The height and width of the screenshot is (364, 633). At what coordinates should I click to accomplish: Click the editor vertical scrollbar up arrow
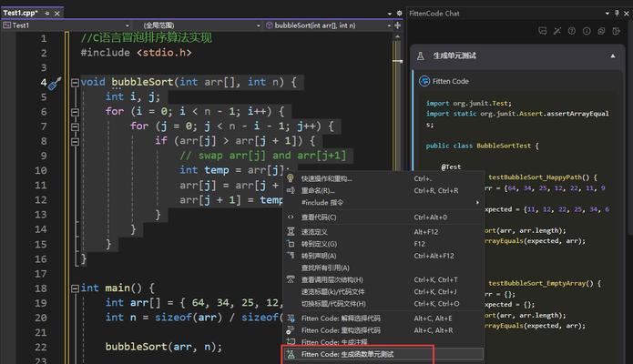tap(397, 36)
